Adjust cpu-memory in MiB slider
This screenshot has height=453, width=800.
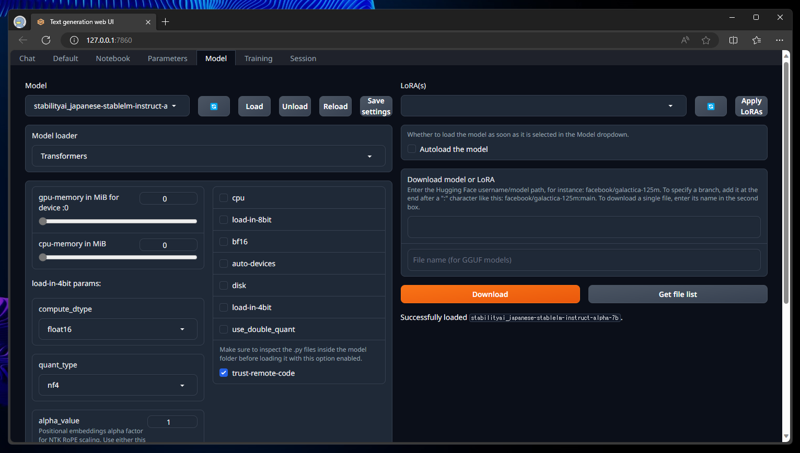point(118,257)
